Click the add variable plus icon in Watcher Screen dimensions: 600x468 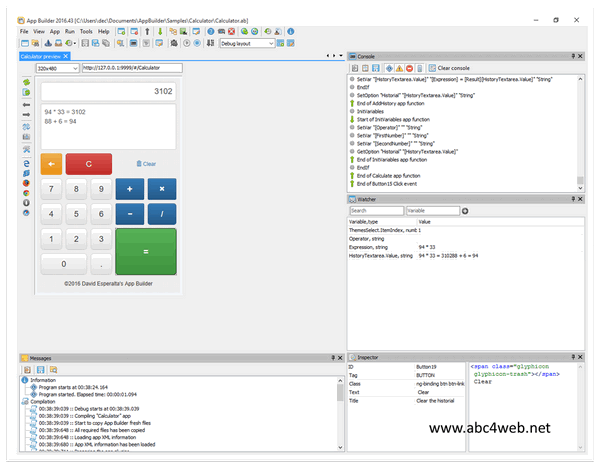(x=465, y=211)
